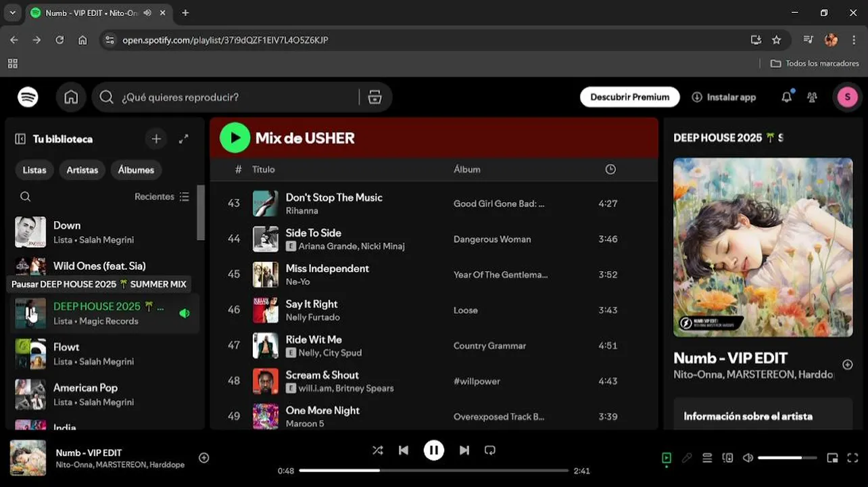Screen dimensions: 868x487
Task: Enter full screen player
Action: 852,458
